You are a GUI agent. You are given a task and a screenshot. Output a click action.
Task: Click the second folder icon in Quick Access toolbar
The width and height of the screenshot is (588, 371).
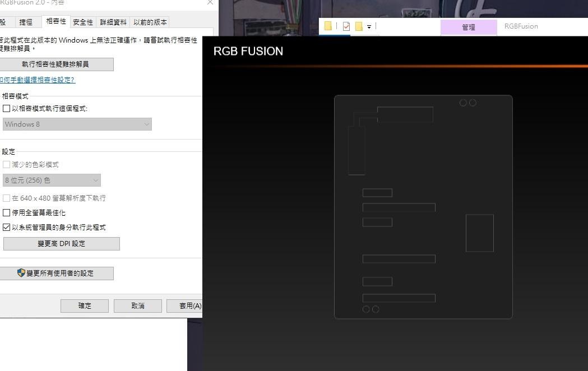(359, 26)
